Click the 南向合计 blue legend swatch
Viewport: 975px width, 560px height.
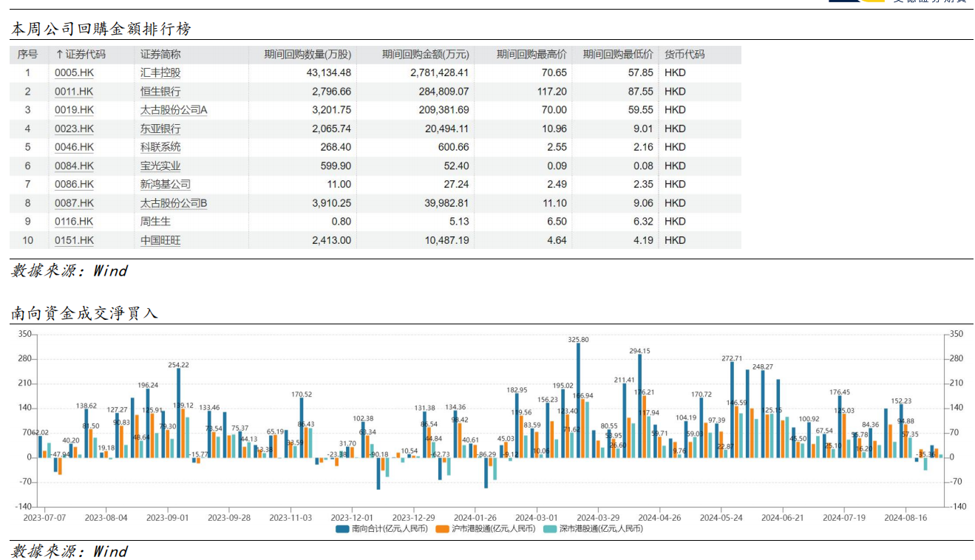(343, 529)
